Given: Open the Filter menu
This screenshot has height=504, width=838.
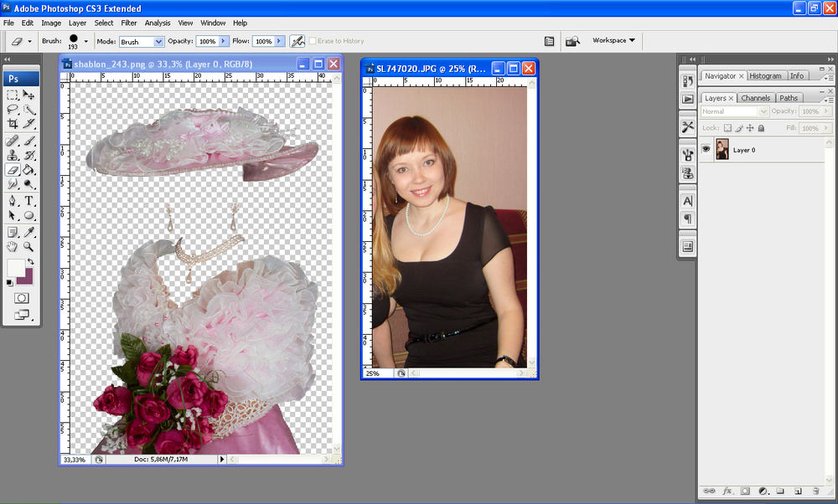Looking at the screenshot, I should [129, 23].
